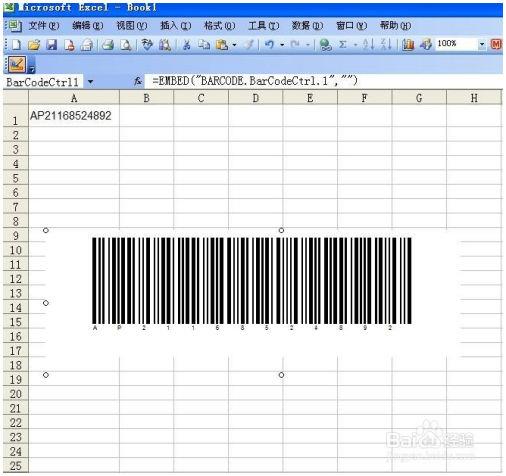Click the New workbook icon
The image size is (506, 476).
(x=16, y=44)
